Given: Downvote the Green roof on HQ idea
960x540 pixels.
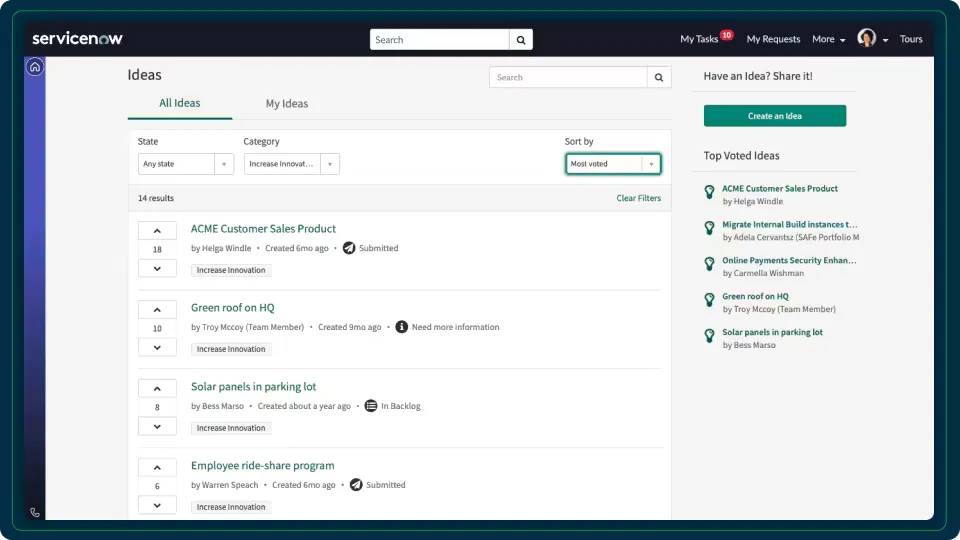Looking at the screenshot, I should pos(157,347).
